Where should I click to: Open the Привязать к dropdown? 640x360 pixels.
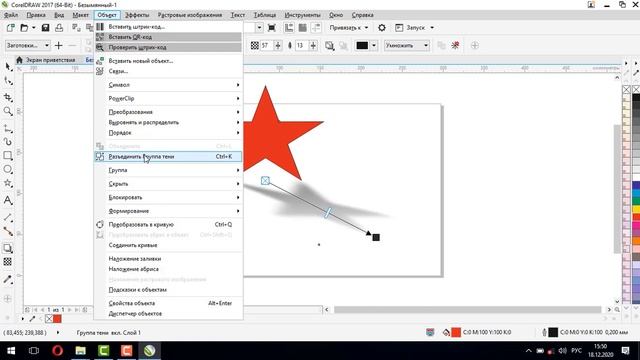click(x=349, y=28)
